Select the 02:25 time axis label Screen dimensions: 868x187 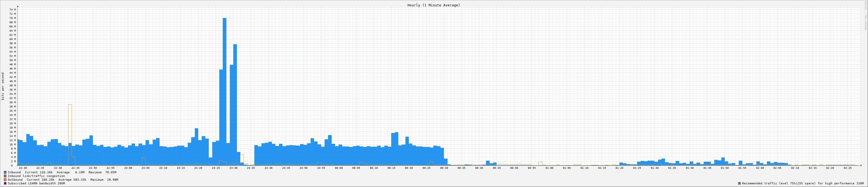(x=847, y=168)
